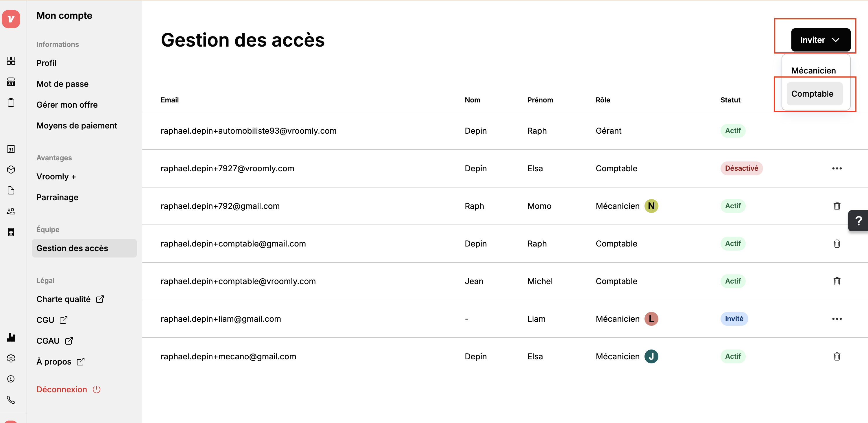Open the customers people icon

[x=11, y=211]
